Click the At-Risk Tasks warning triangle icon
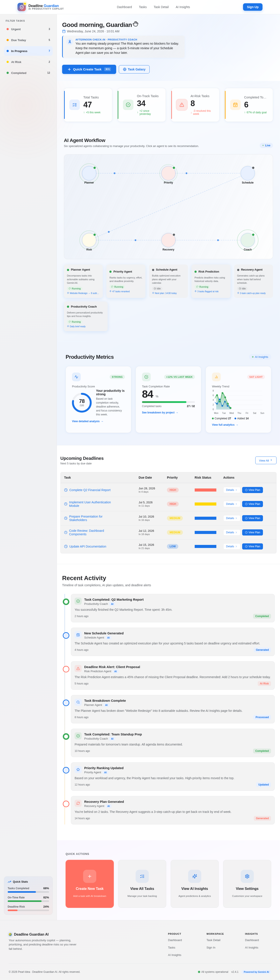This screenshot has width=280, height=980. tap(182, 105)
